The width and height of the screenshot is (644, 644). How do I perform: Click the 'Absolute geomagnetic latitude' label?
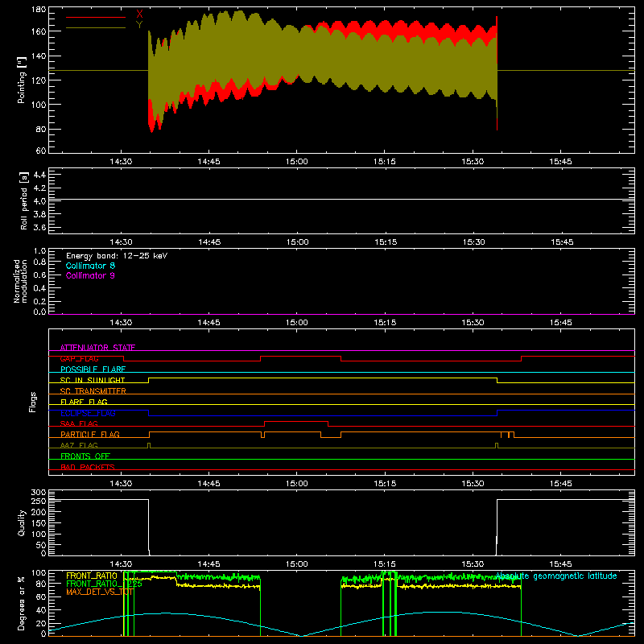(x=556, y=576)
